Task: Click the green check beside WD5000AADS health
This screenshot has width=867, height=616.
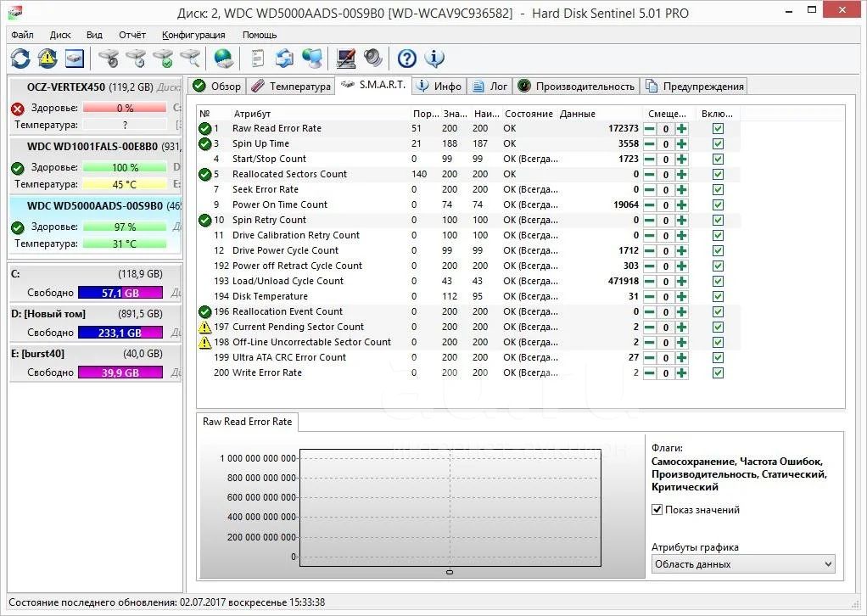Action: [x=18, y=227]
